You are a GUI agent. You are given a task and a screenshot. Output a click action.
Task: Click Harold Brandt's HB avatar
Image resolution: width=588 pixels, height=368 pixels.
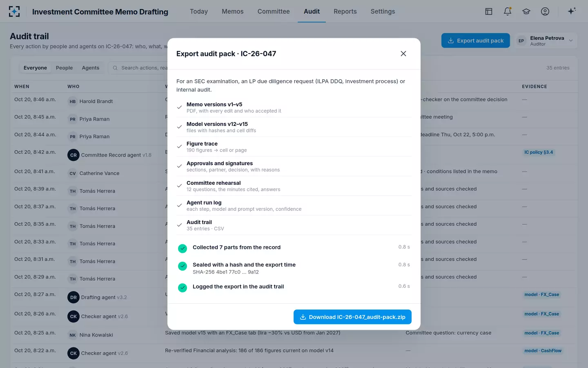[x=73, y=101]
